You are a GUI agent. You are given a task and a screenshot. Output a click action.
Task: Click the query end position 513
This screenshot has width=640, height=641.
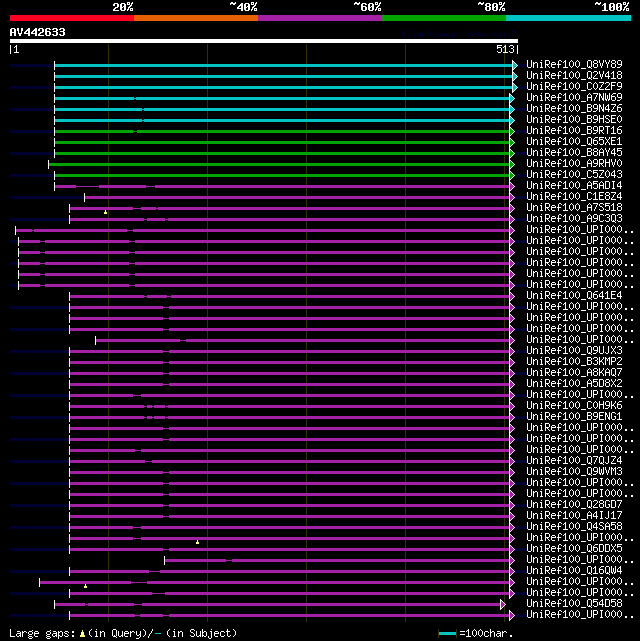click(x=505, y=49)
